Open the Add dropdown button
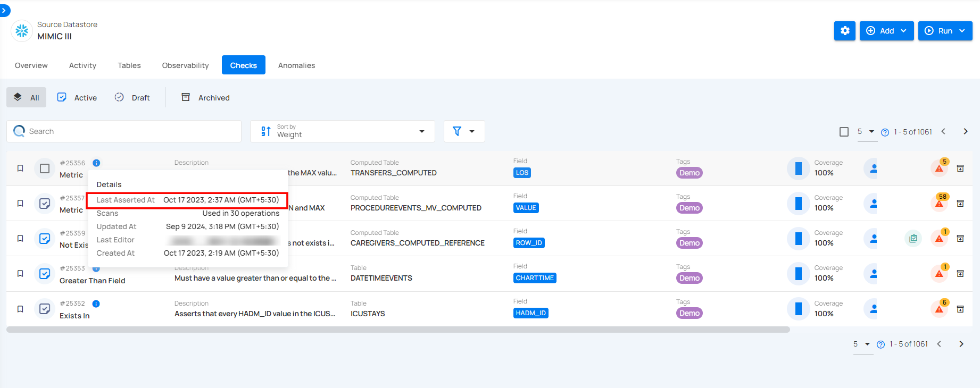The width and height of the screenshot is (980, 388). coord(886,31)
